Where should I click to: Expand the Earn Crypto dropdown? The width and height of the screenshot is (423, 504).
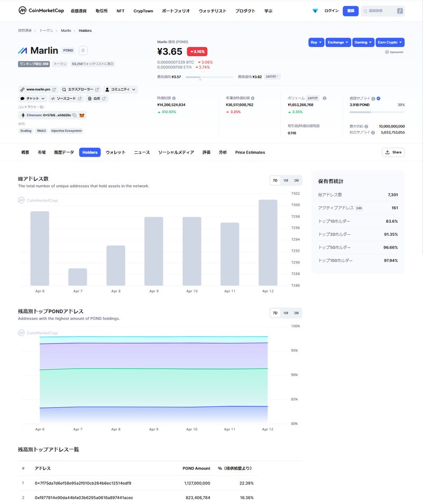pyautogui.click(x=390, y=42)
